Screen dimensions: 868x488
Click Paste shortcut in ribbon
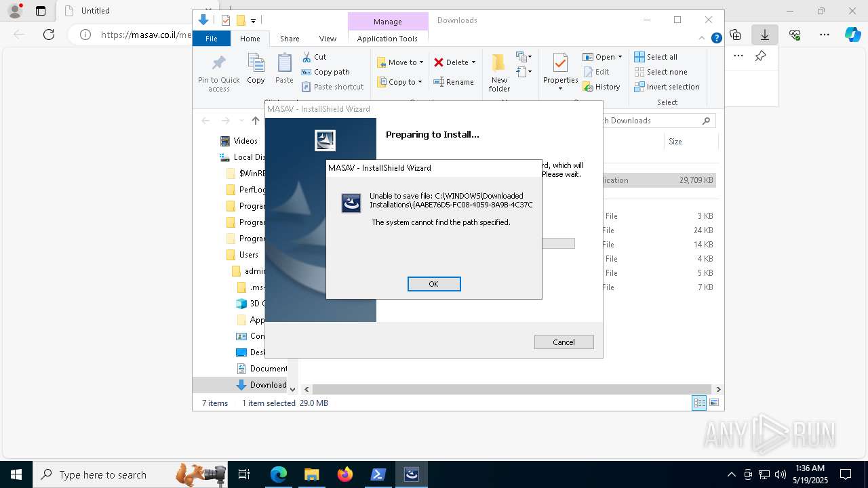(332, 87)
